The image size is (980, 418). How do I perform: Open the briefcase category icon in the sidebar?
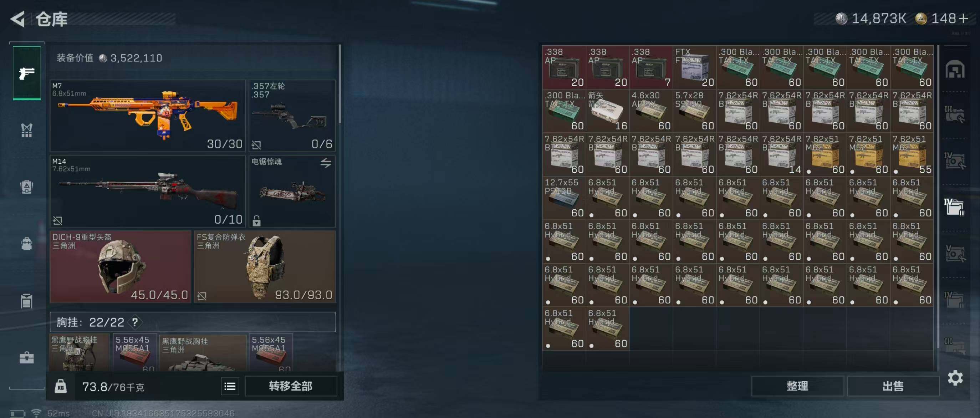pyautogui.click(x=27, y=357)
